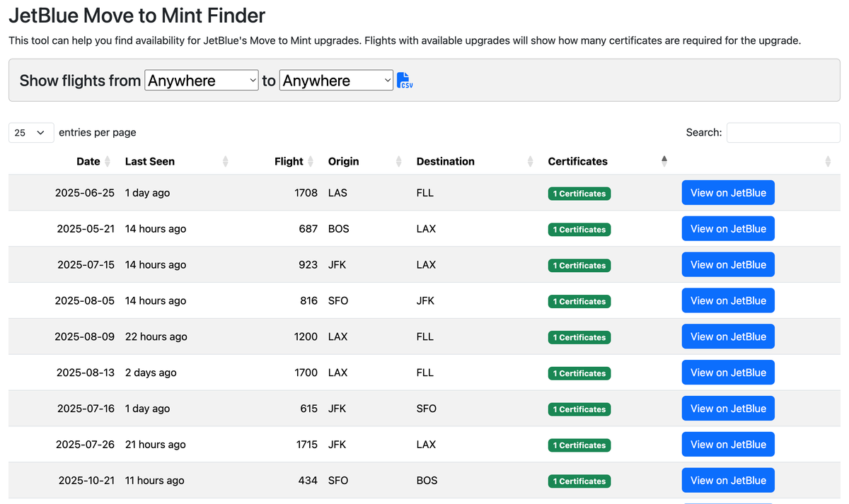
Task: Click the 'JetBlue Move to Mint Finder' heading
Action: [137, 15]
